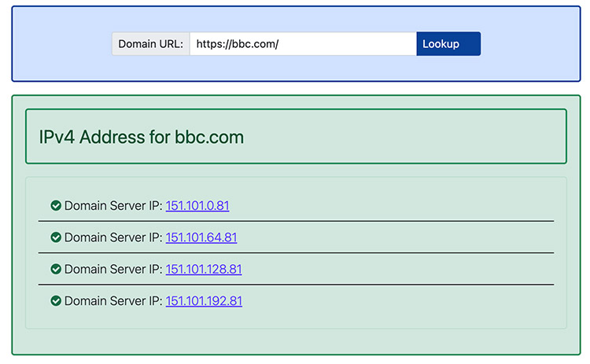Click the "Domain URL:" label
Viewport: 590px width, 364px height.
coord(150,44)
